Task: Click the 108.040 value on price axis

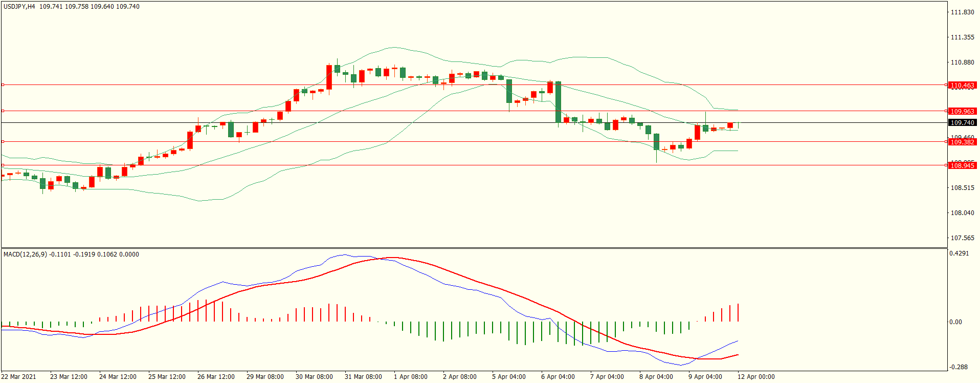Action: point(962,213)
